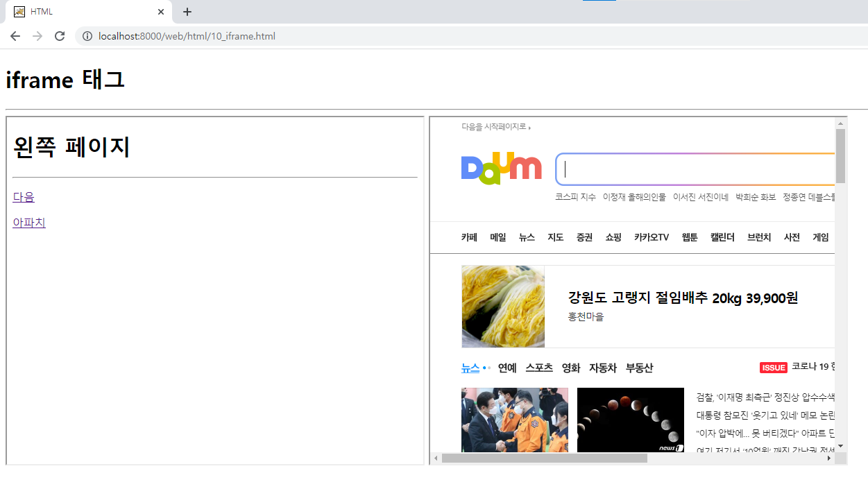Open 게임 in Daum service menu
The width and height of the screenshot is (868, 480).
821,237
